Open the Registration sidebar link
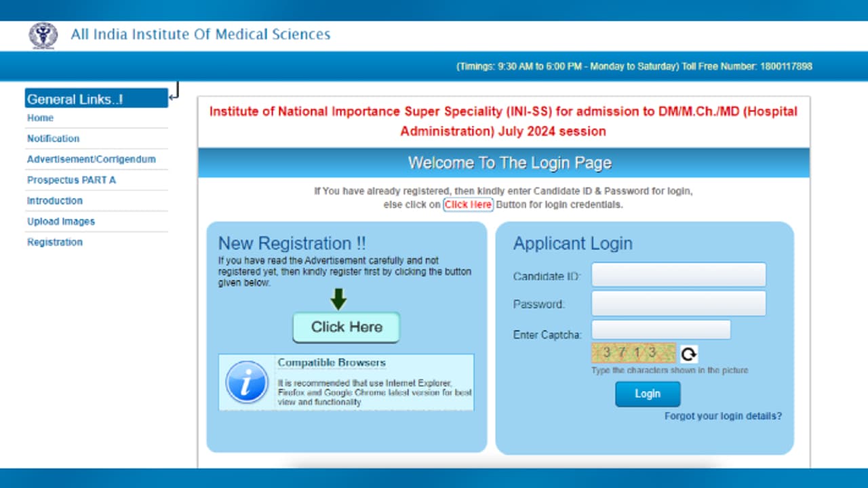The height and width of the screenshot is (488, 868). pyautogui.click(x=54, y=242)
